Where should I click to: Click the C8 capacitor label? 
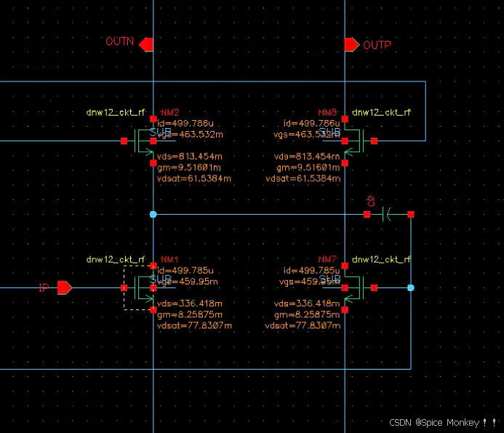point(371,201)
